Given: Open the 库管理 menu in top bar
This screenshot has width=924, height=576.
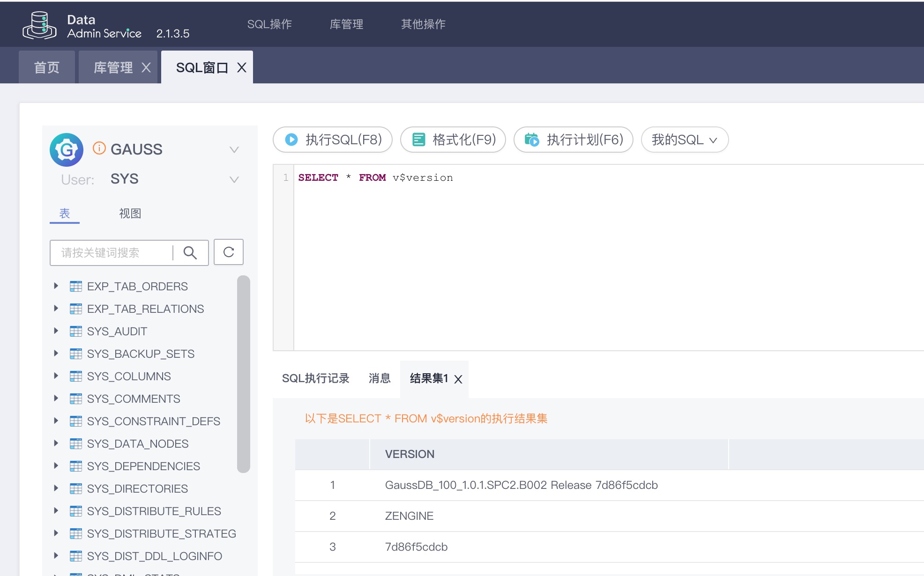Looking at the screenshot, I should [x=346, y=24].
